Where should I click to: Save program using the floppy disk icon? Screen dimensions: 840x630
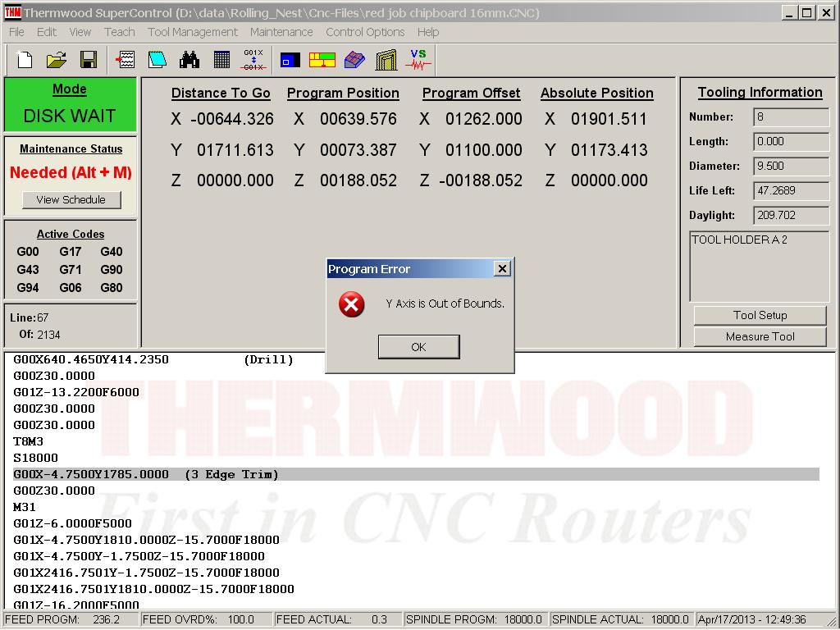click(88, 60)
